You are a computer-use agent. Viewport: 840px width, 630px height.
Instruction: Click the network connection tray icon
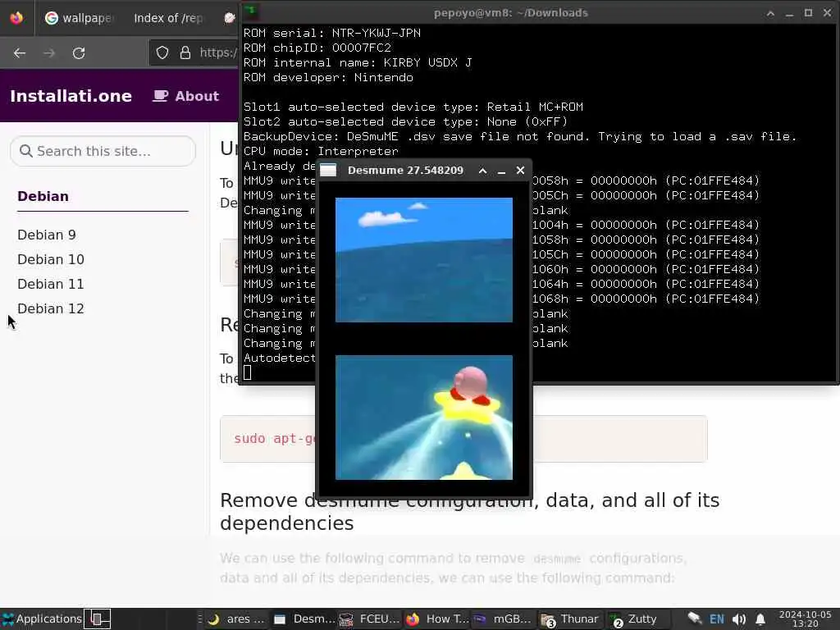[695, 619]
